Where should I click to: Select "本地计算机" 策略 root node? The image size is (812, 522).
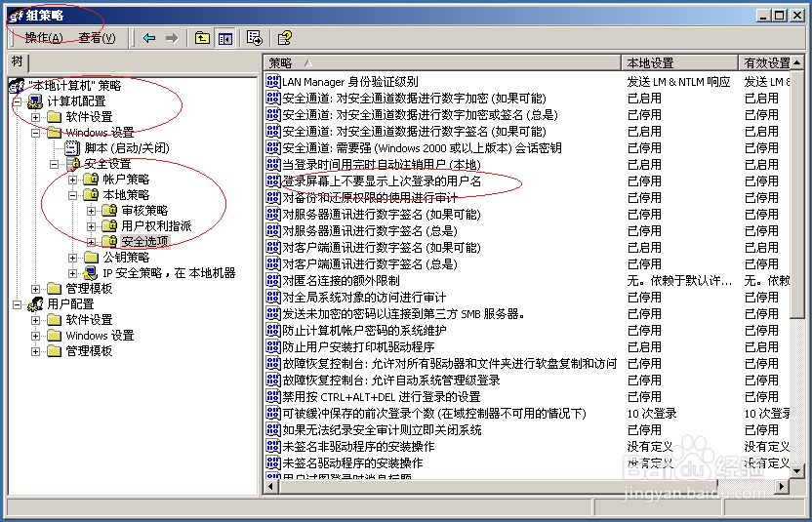point(74,86)
